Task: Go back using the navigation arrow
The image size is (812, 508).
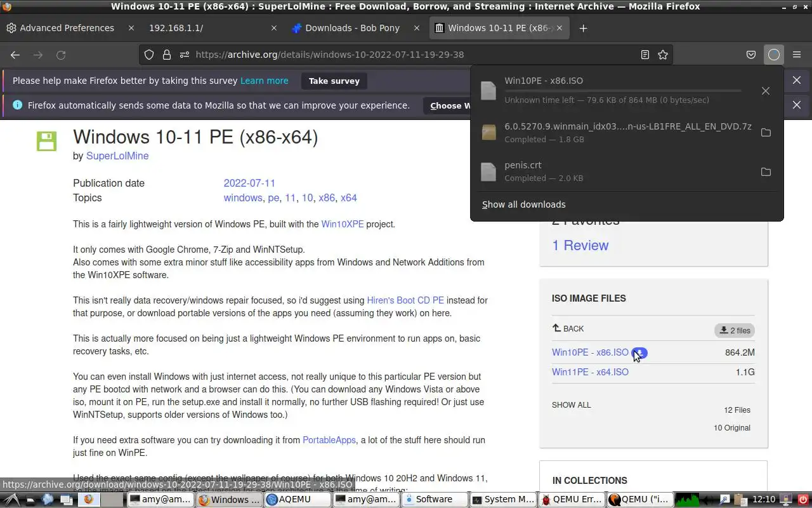Action: click(15, 55)
